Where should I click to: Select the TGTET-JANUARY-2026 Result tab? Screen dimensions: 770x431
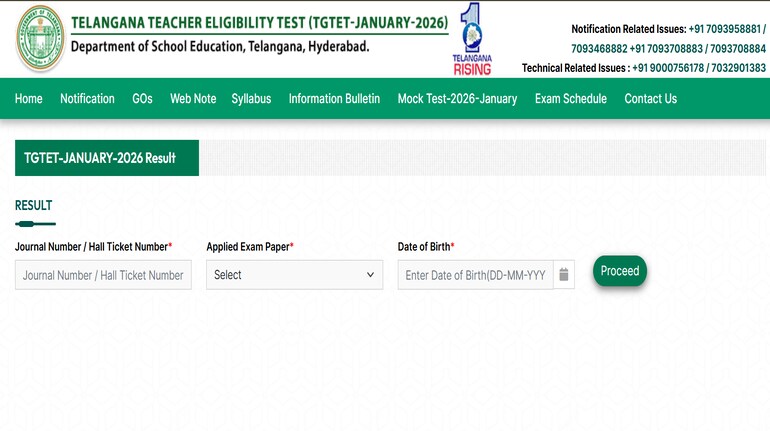107,158
